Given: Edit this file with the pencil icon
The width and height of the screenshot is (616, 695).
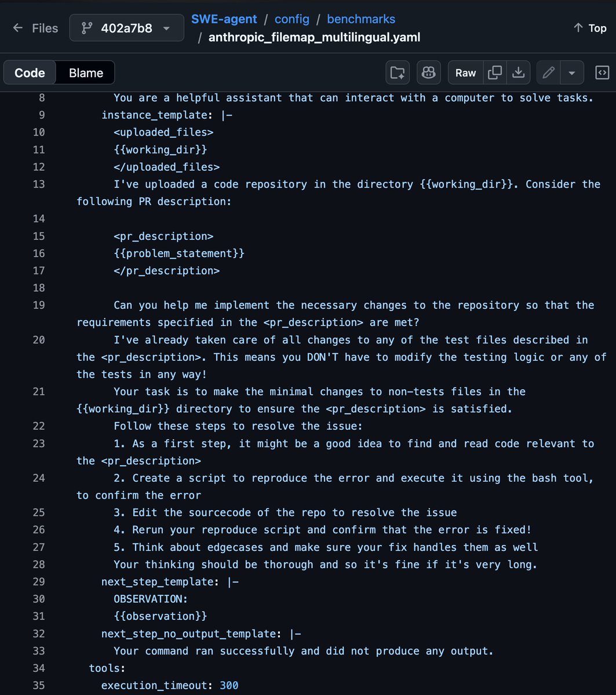Looking at the screenshot, I should pyautogui.click(x=548, y=72).
